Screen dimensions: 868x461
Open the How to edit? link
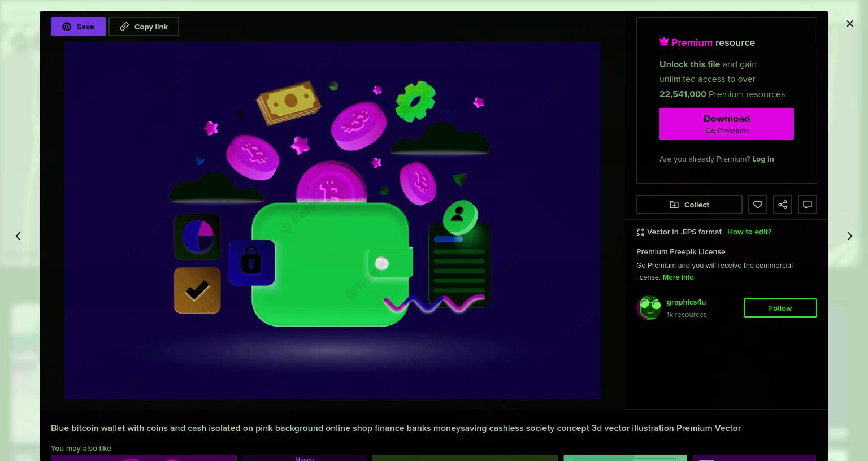749,232
